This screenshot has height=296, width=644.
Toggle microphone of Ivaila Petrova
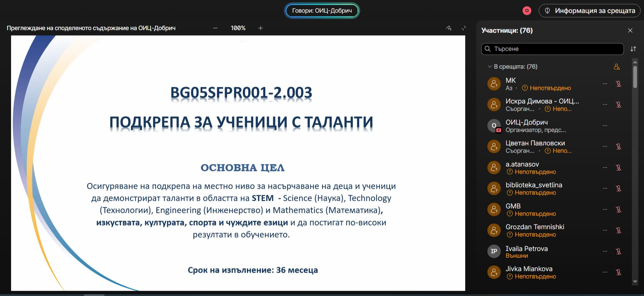pos(619,251)
